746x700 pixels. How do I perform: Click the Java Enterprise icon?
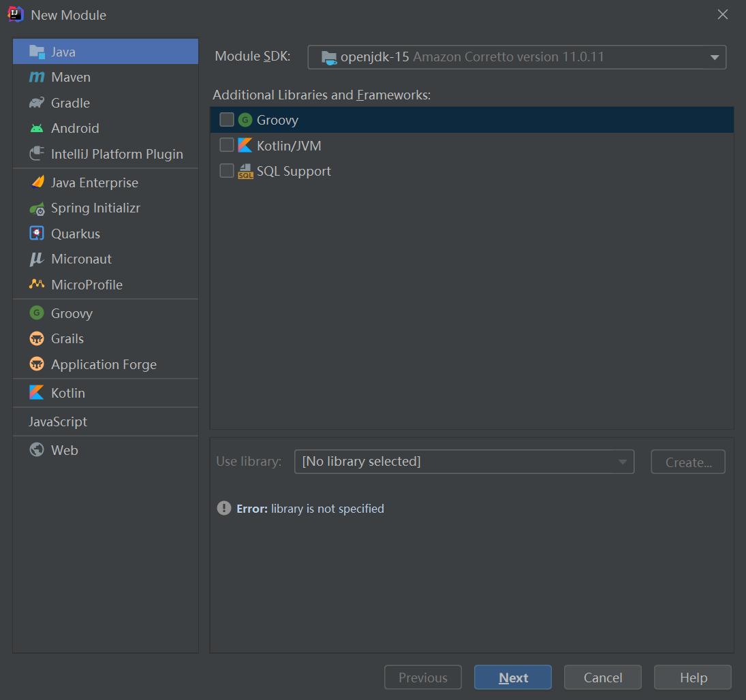(x=37, y=182)
